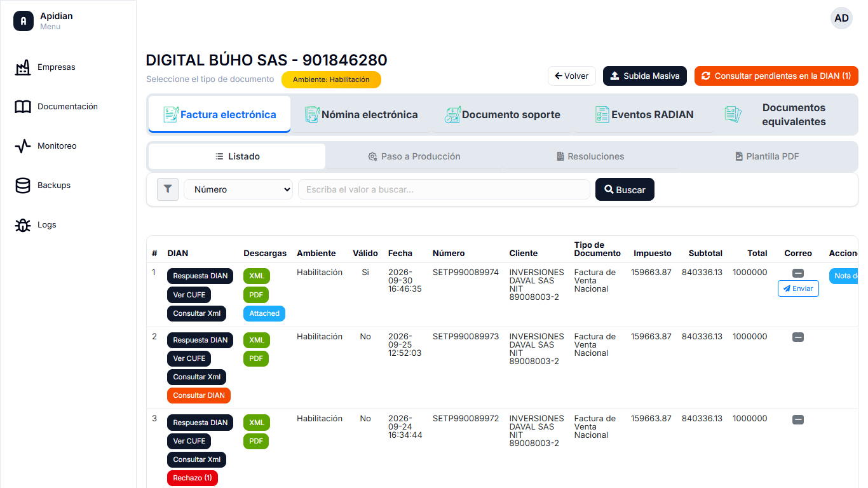Image resolution: width=868 pixels, height=488 pixels.
Task: Click mail status icon for SETP990089973
Action: tap(798, 337)
